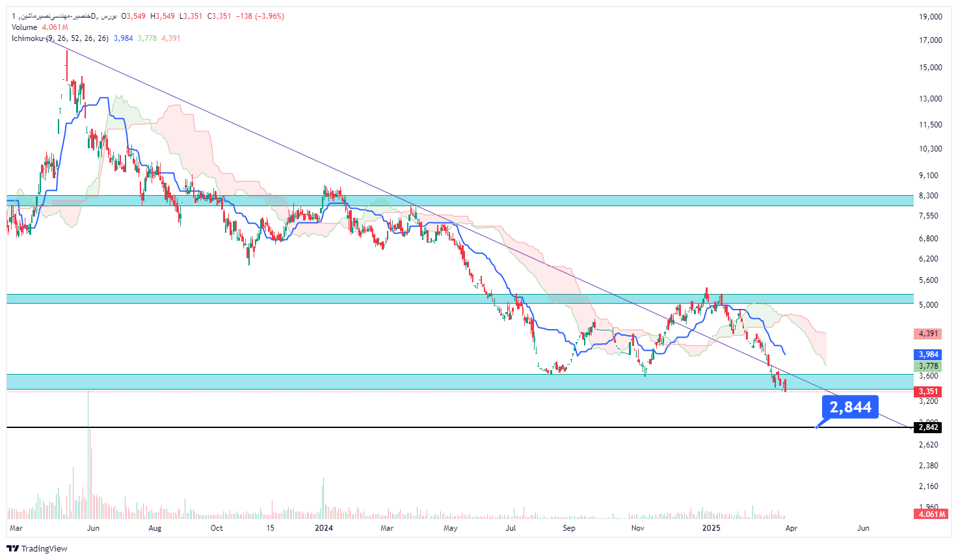Click the Jul label on time axis
958x560 pixels.
point(511,528)
